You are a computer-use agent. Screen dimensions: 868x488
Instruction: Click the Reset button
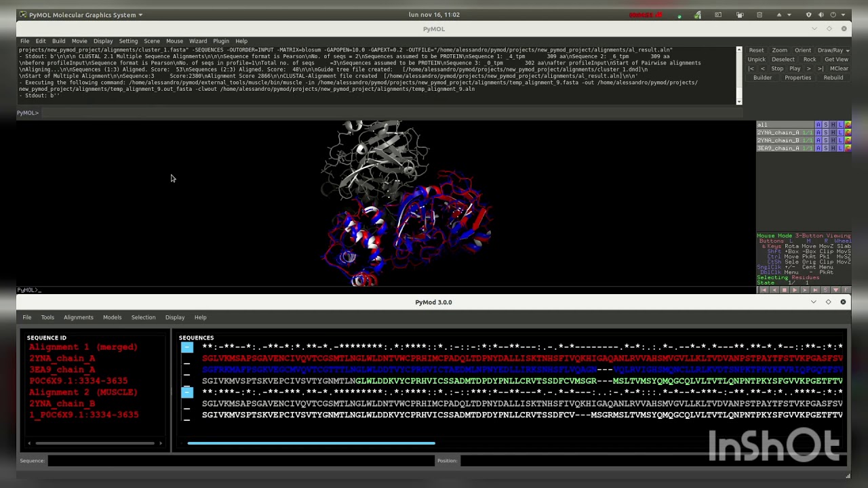756,50
